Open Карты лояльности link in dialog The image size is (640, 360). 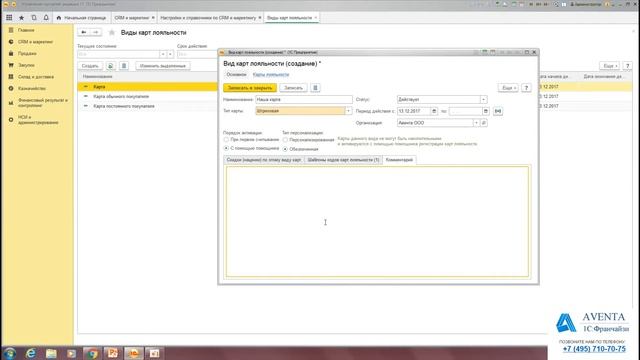tap(271, 75)
